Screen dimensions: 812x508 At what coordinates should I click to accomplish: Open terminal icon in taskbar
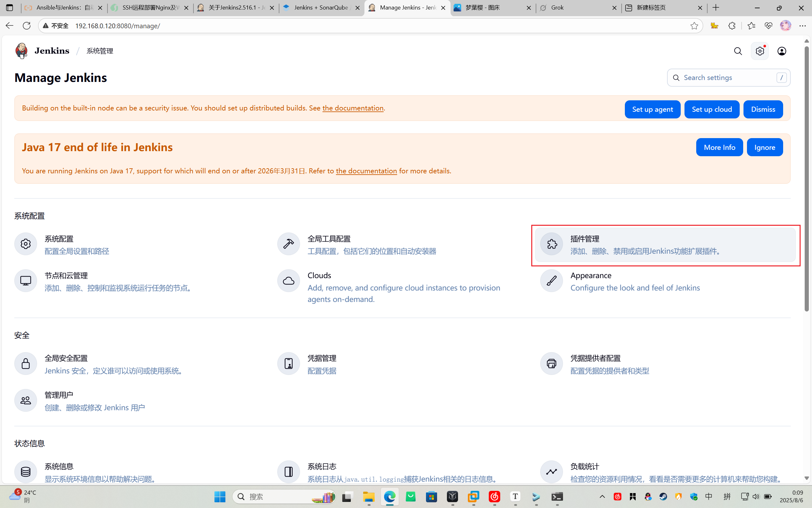click(557, 497)
